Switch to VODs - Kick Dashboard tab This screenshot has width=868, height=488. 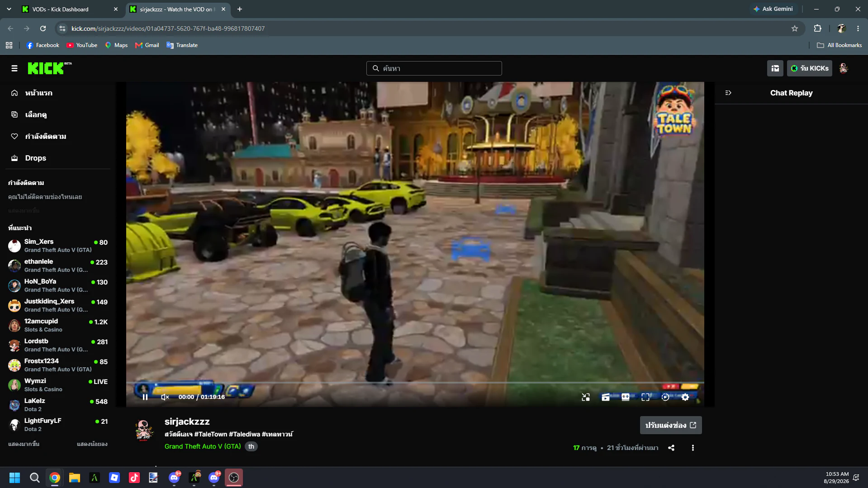[70, 9]
